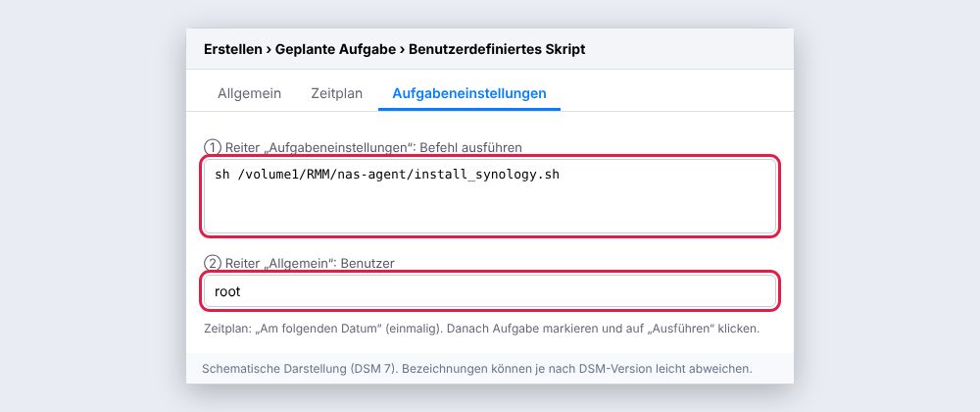Click the 'Erstellen › Geplante Aufgabe › Benutzerdefiniertes Skript' dialog title
The height and width of the screenshot is (412, 980).
(x=394, y=49)
